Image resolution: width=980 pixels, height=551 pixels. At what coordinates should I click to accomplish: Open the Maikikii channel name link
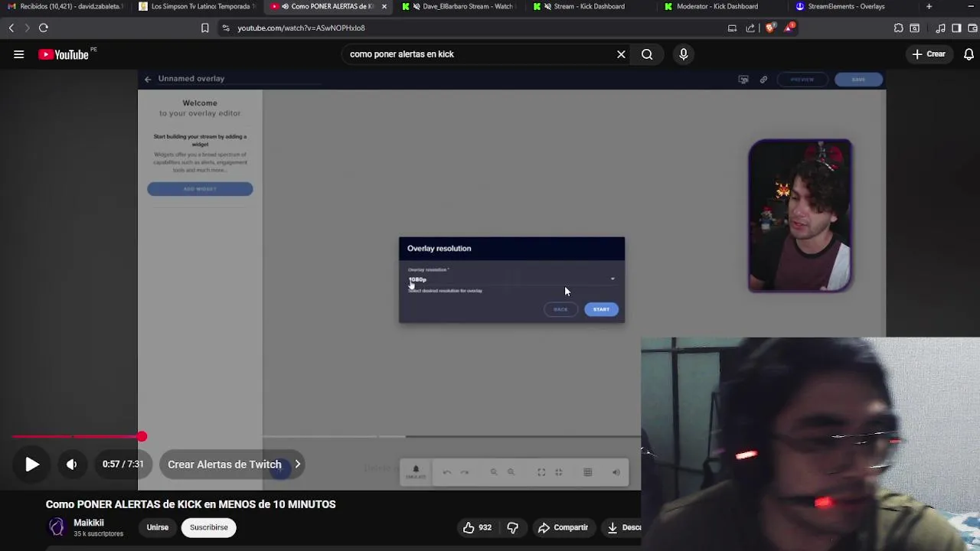coord(89,523)
